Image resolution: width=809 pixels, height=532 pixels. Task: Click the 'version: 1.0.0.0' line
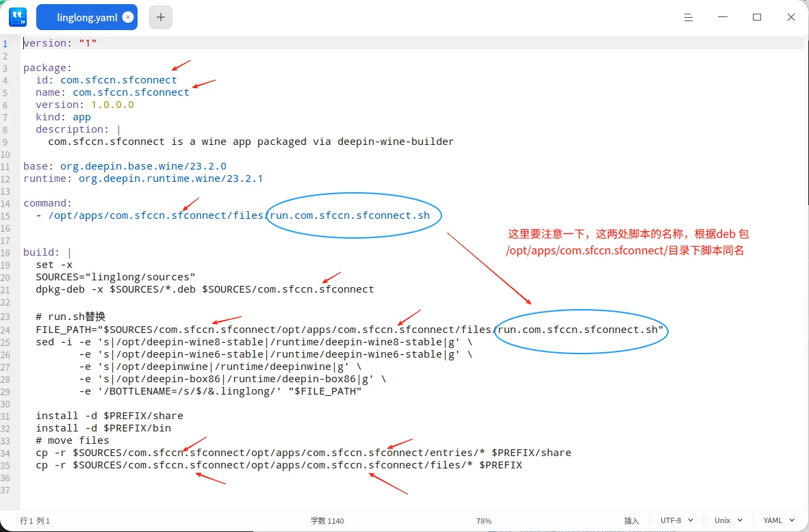tap(85, 105)
